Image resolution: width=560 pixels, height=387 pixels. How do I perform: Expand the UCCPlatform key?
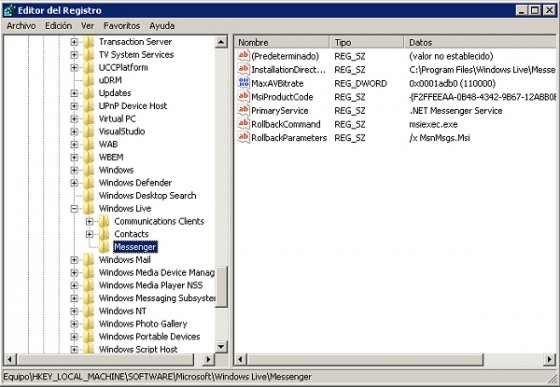74,67
